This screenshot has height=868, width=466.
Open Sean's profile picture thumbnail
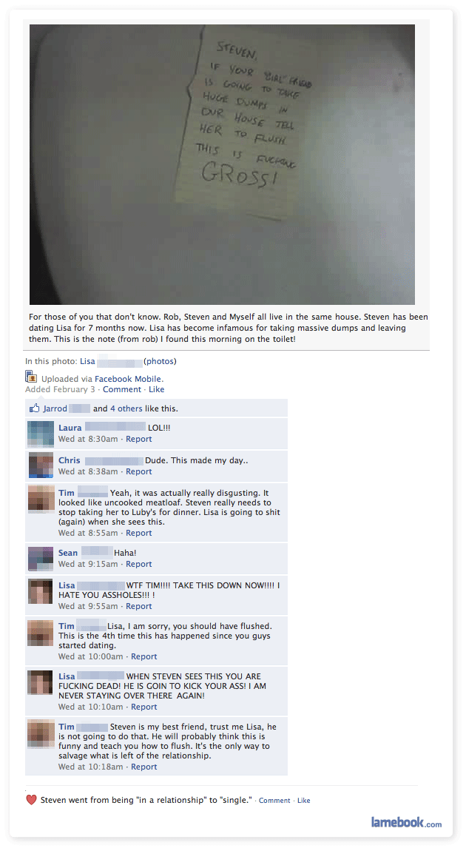(x=41, y=558)
